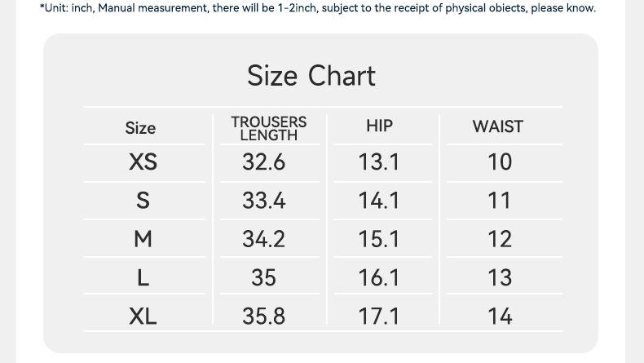Click the TROUSERS LENGTH column header

[x=269, y=128]
